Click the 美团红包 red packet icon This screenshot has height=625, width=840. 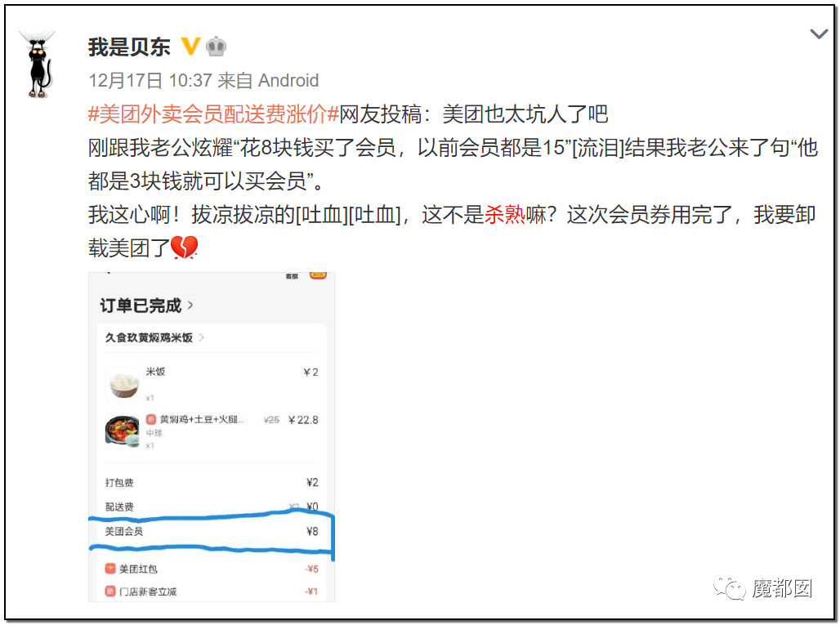110,569
